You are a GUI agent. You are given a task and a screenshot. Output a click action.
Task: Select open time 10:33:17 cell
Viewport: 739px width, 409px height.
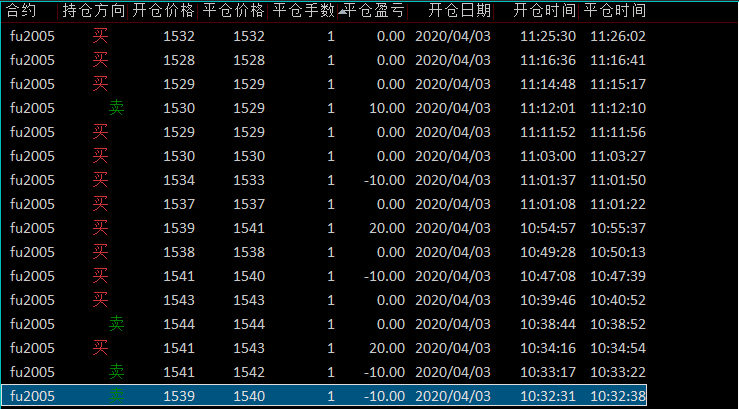pos(548,372)
